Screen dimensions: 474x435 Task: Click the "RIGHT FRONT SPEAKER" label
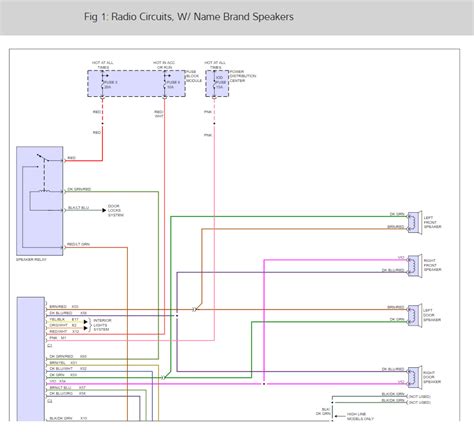click(x=432, y=265)
